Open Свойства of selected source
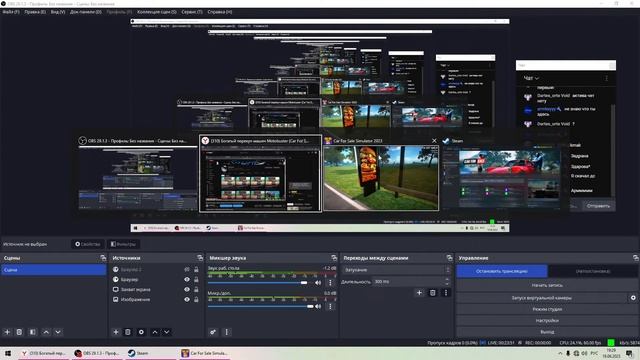Viewport: 640px width, 360px height. 88,244
